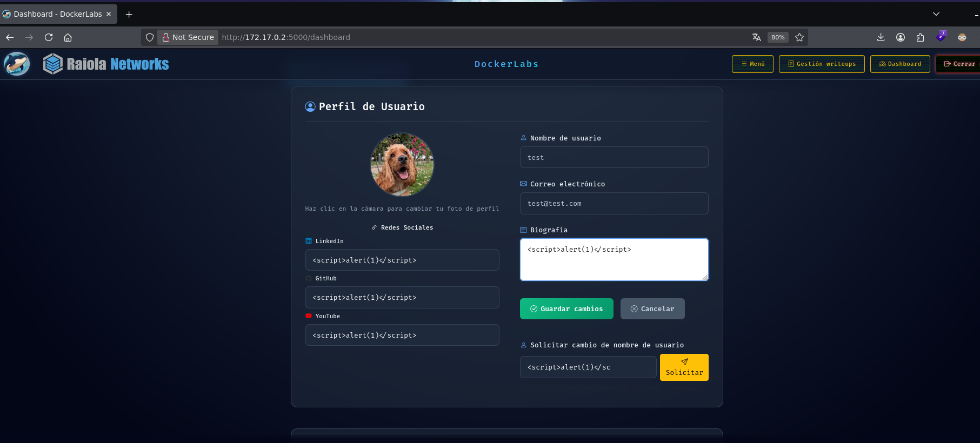Open the extensions puzzle icon
This screenshot has width=980, height=443.
click(x=921, y=37)
